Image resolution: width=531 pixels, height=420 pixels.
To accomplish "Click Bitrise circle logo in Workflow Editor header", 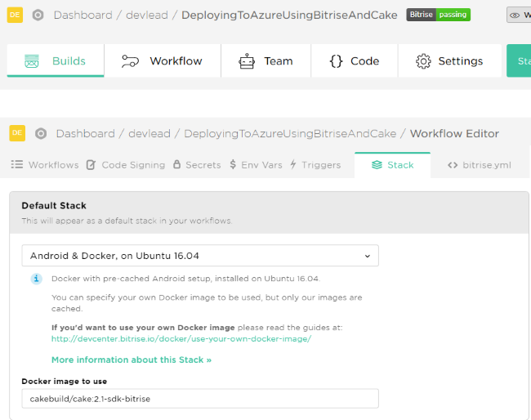I will click(x=41, y=133).
